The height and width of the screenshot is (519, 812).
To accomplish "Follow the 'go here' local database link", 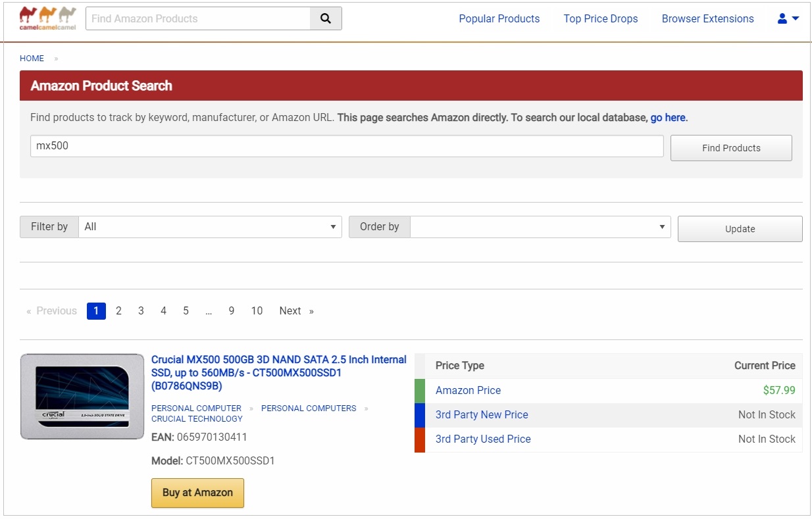I will pyautogui.click(x=668, y=118).
